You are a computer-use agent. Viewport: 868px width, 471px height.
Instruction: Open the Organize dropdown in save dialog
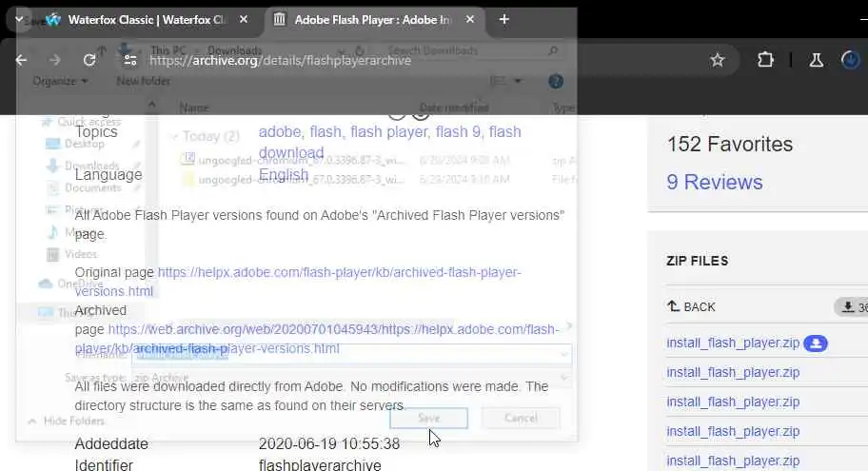[x=60, y=82]
